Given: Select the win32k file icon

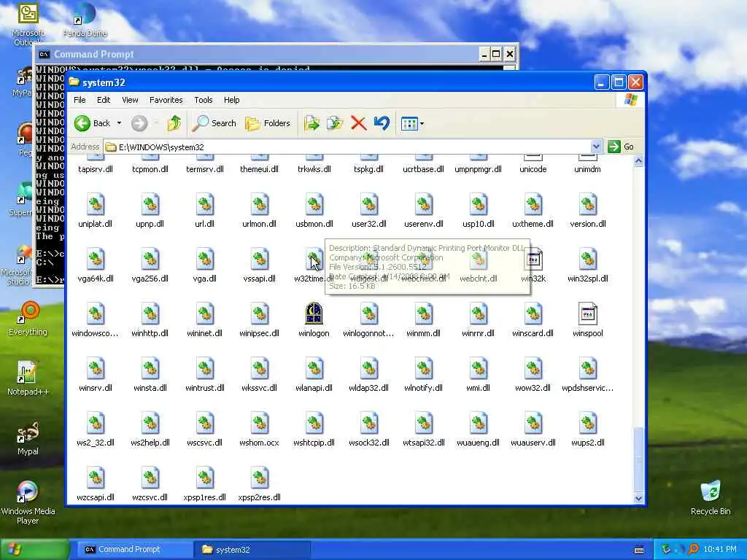Looking at the screenshot, I should 533,260.
